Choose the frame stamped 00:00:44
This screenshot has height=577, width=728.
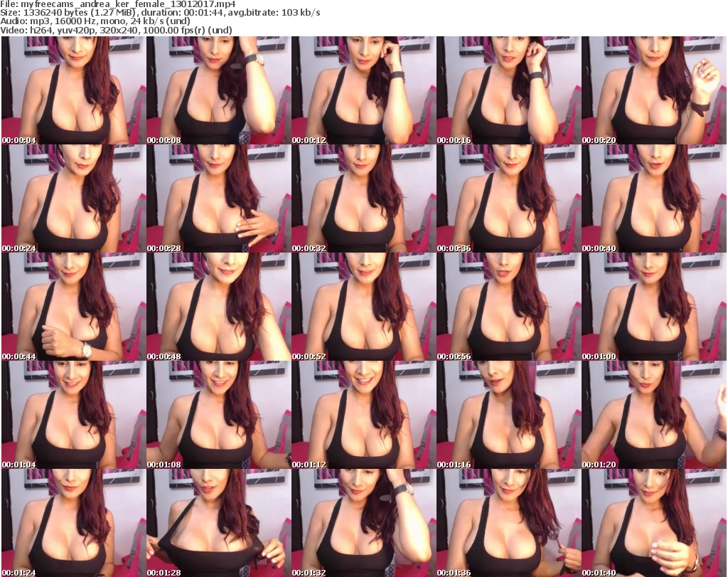click(73, 307)
